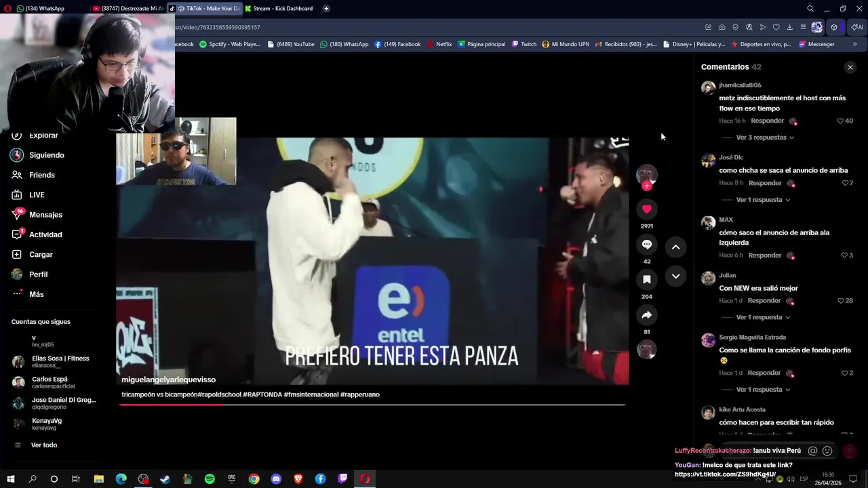Viewport: 868px width, 488px height.
Task: Open Messenger bookmark
Action: point(816,44)
